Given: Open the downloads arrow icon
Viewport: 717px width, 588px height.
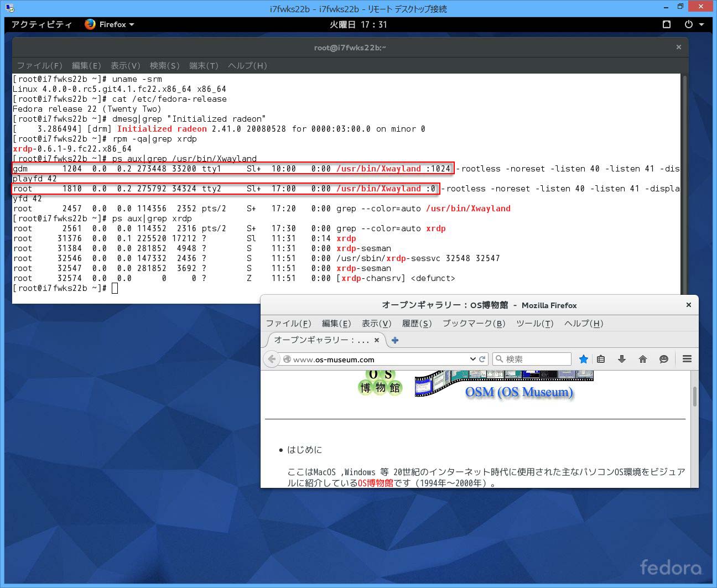Looking at the screenshot, I should coord(622,359).
